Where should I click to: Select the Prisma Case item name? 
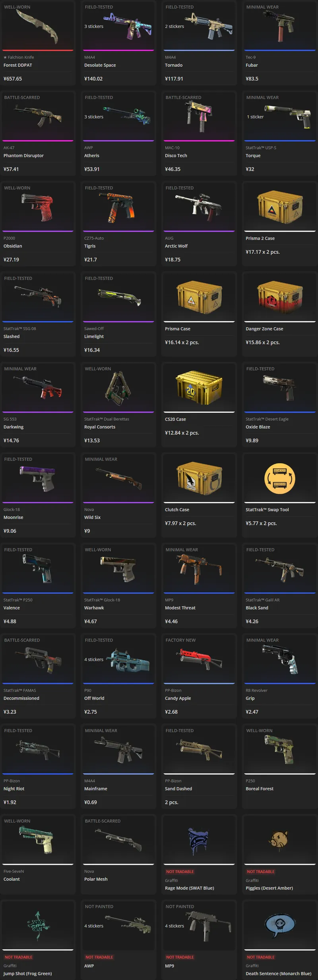pos(178,329)
